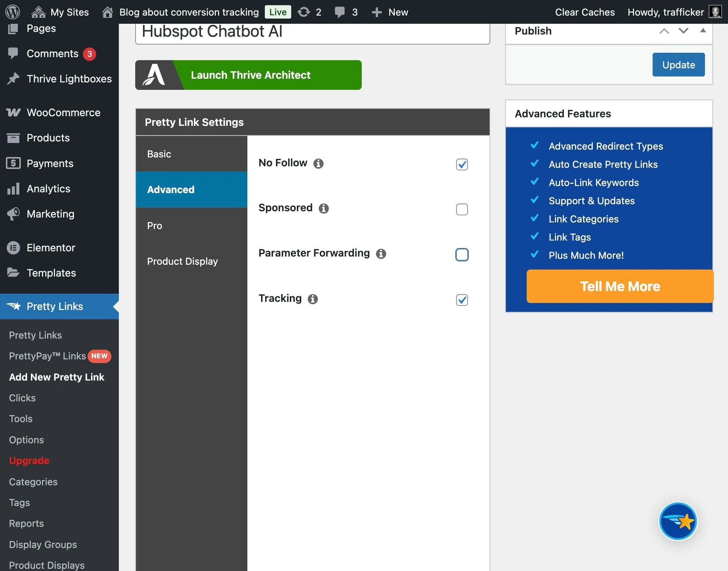The width and height of the screenshot is (728, 571).
Task: Click the Pretty Links star icon in sidebar
Action: click(x=14, y=306)
